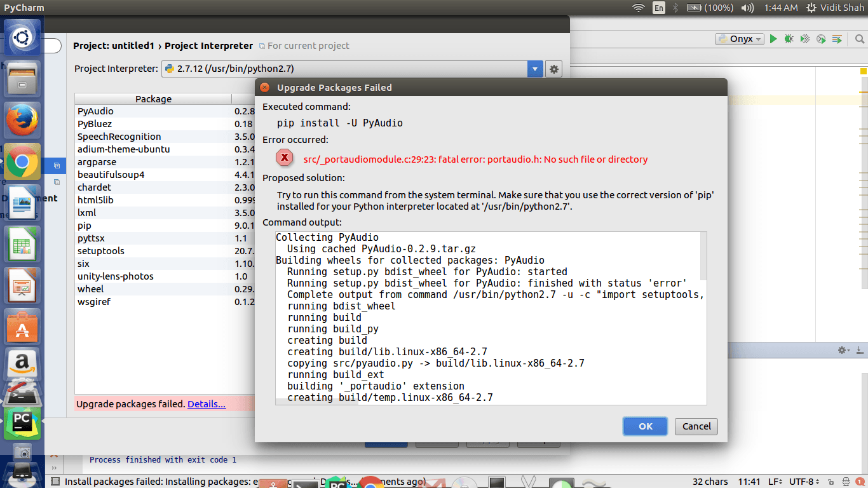The image size is (868, 488).
Task: Open the LF line separator selector
Action: (x=775, y=482)
